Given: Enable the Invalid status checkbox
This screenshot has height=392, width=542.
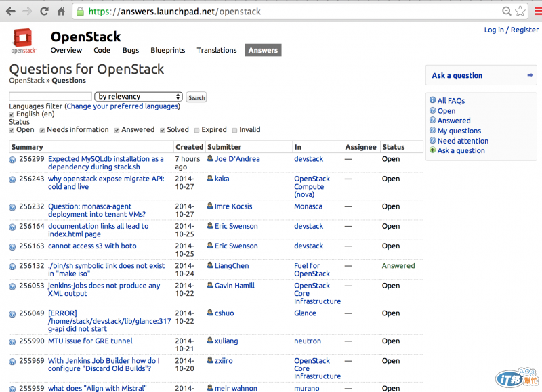Looking at the screenshot, I should coord(234,130).
